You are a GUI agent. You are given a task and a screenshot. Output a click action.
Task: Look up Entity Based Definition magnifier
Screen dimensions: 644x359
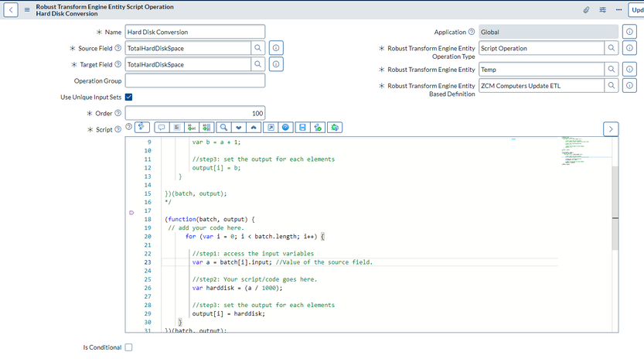611,86
